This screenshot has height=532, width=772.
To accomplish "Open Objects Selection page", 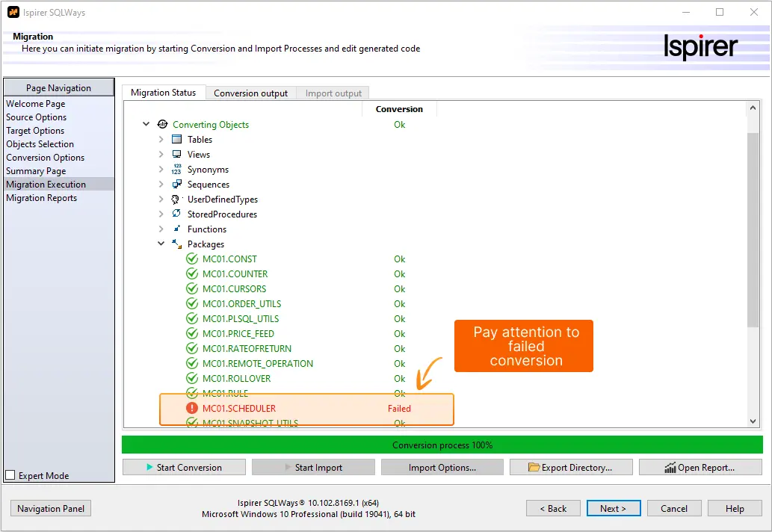I will click(x=40, y=143).
